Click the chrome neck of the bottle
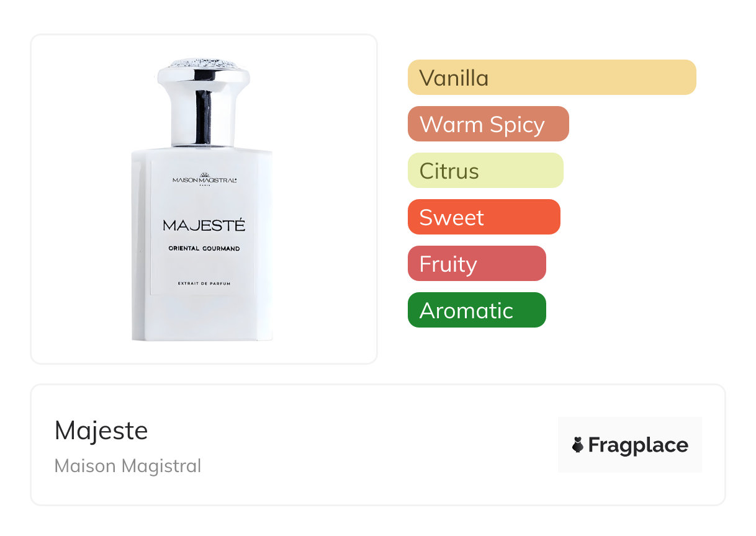Viewport: 756px width, 536px height. click(x=204, y=118)
